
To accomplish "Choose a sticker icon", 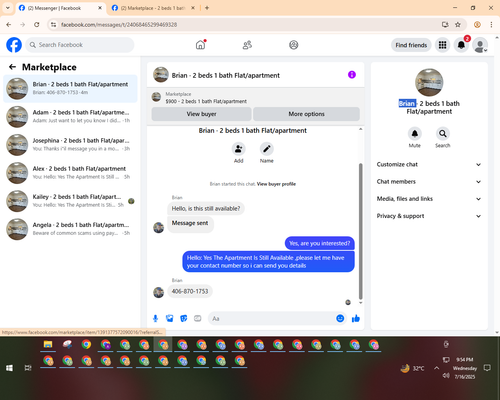I will (x=184, y=318).
